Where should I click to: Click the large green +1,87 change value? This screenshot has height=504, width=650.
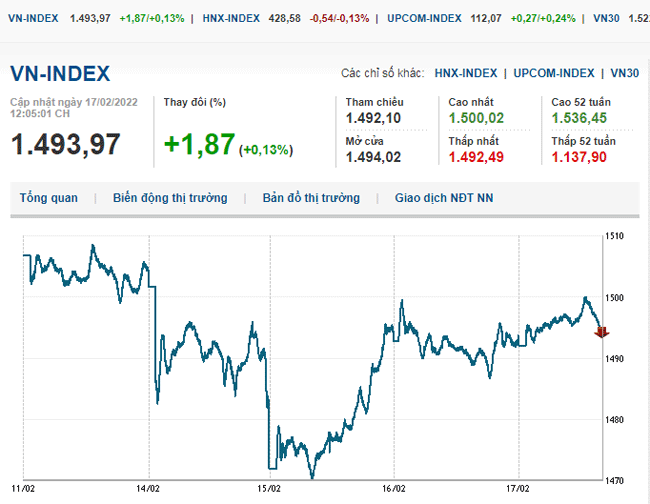pyautogui.click(x=199, y=144)
